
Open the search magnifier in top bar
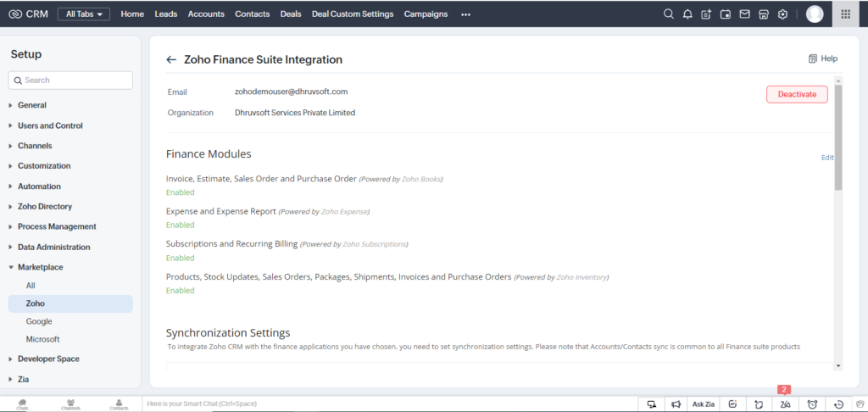[668, 14]
